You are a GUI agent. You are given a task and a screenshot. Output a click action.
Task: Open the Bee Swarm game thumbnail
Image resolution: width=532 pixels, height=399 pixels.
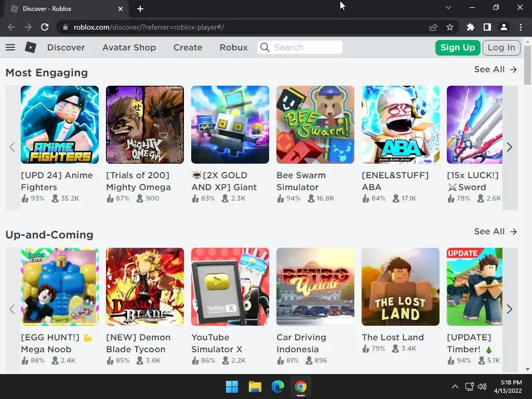pyautogui.click(x=315, y=125)
